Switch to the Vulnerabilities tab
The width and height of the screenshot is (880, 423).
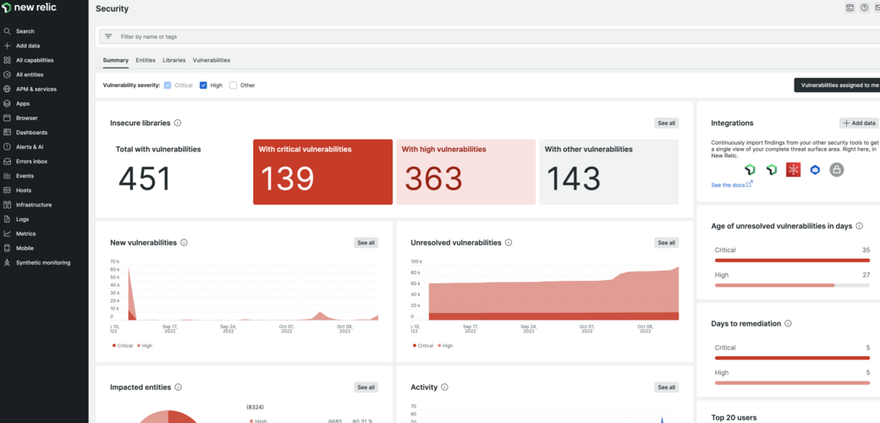coord(211,60)
